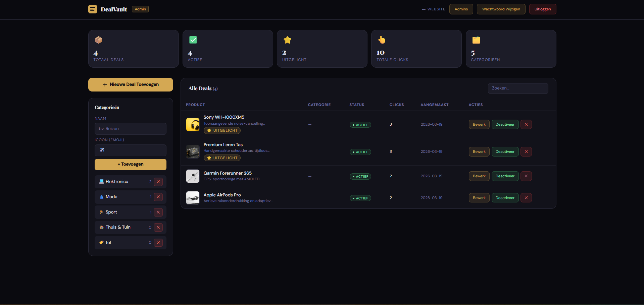
Task: Click the laptop icon next to Elektronica
Action: tap(101, 181)
